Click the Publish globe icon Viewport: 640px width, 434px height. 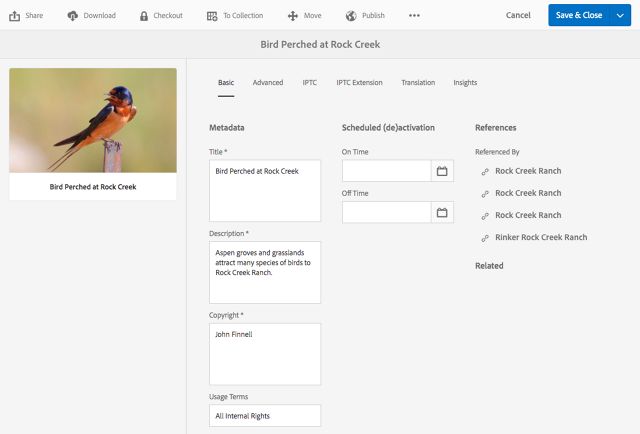click(351, 16)
